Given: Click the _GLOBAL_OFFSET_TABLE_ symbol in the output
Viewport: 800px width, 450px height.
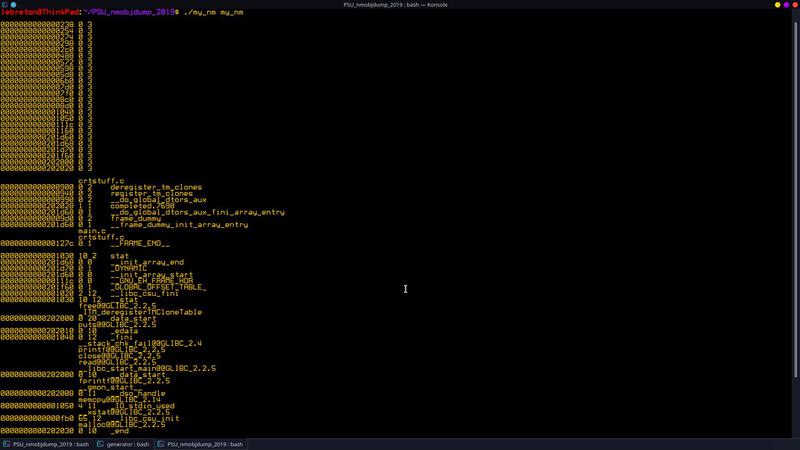Looking at the screenshot, I should (158, 287).
